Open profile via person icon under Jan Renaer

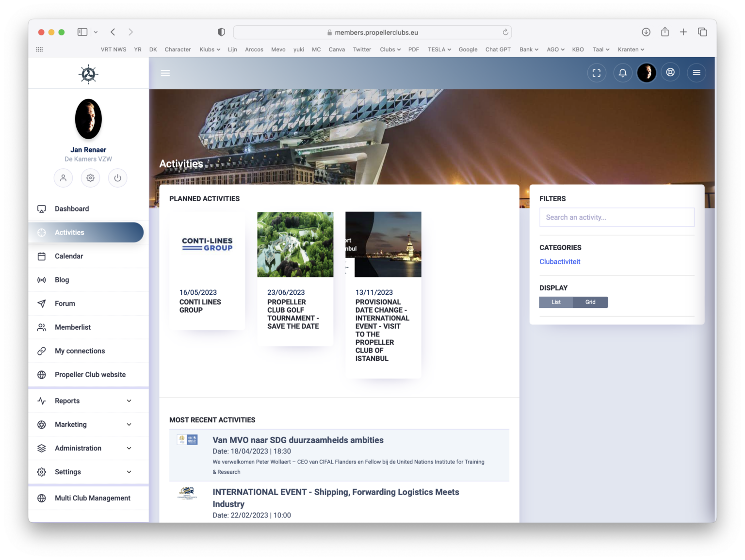63,178
